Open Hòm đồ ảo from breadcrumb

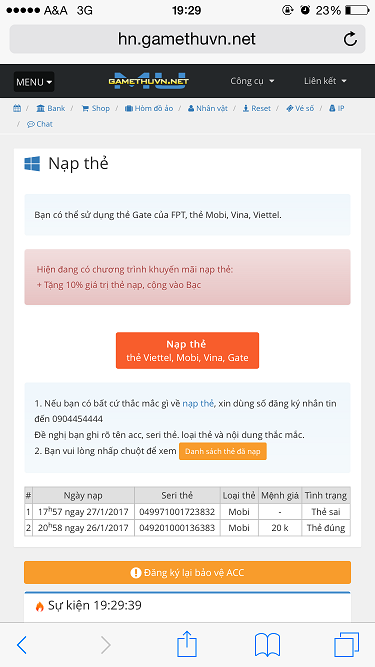[149, 108]
